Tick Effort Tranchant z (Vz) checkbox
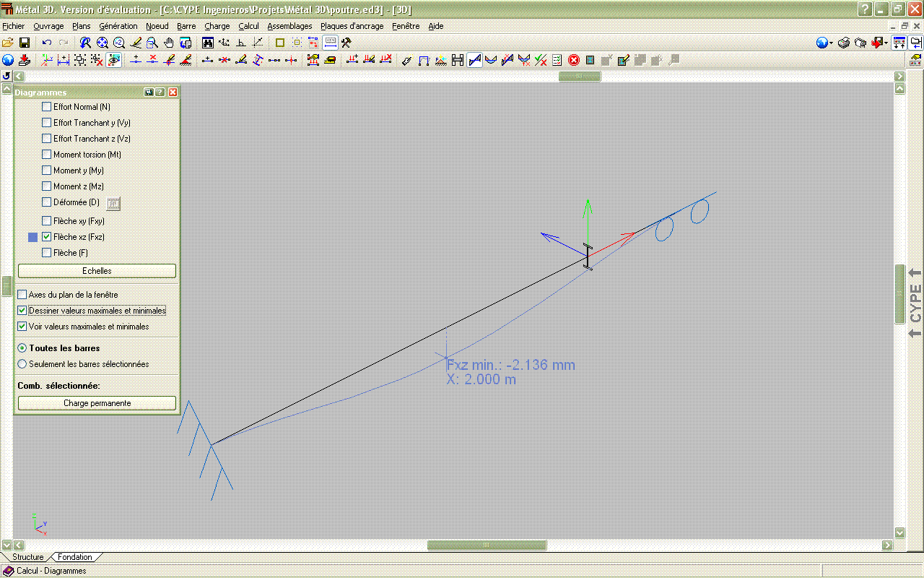 coord(47,139)
